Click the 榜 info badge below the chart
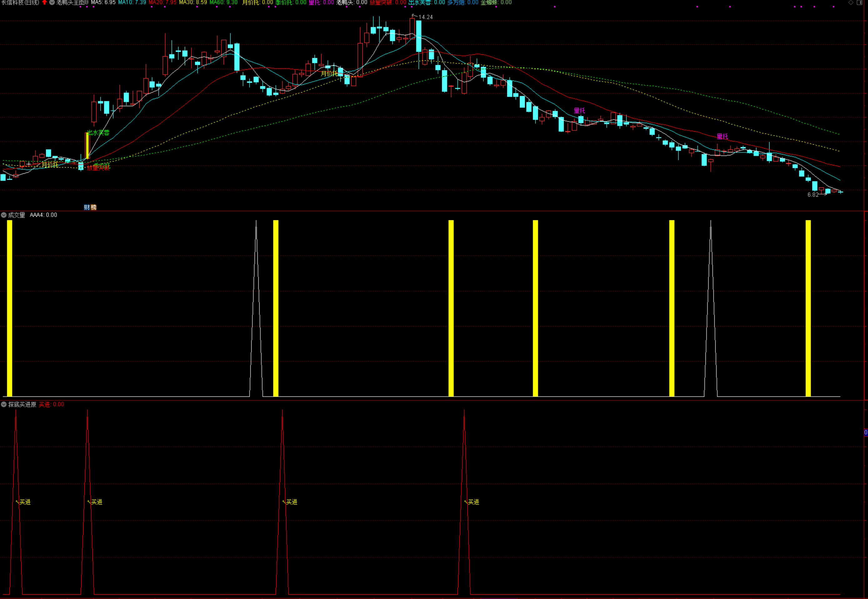The height and width of the screenshot is (599, 868). pos(93,207)
